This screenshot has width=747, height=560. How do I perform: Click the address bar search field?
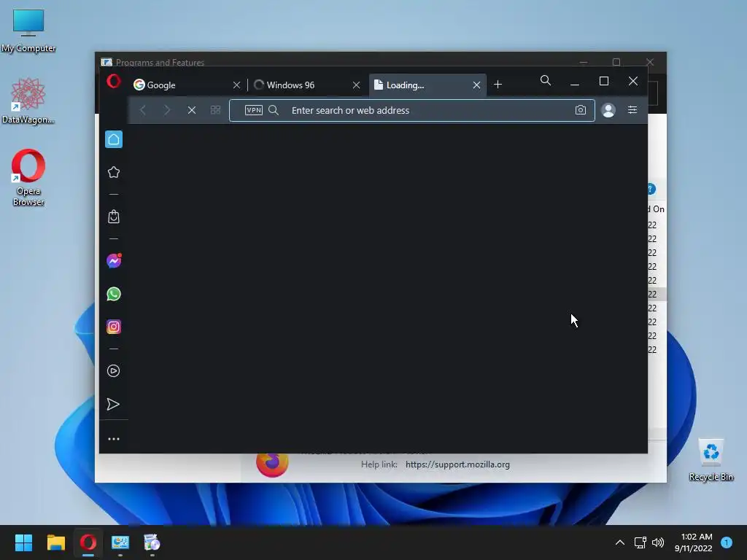tap(411, 111)
